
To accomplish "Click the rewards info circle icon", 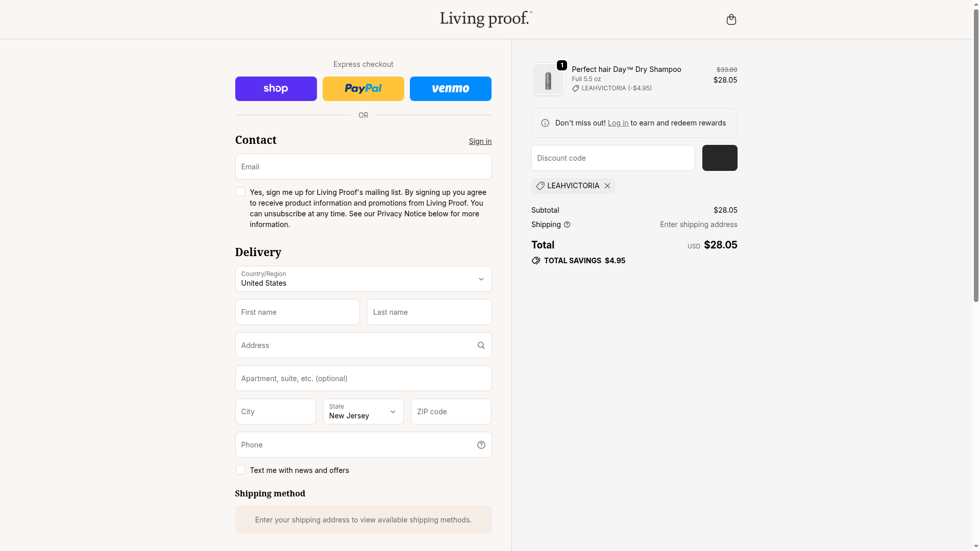I will [545, 123].
